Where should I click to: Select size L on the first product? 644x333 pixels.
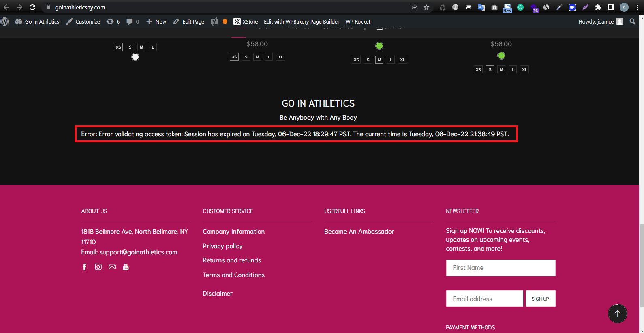153,47
